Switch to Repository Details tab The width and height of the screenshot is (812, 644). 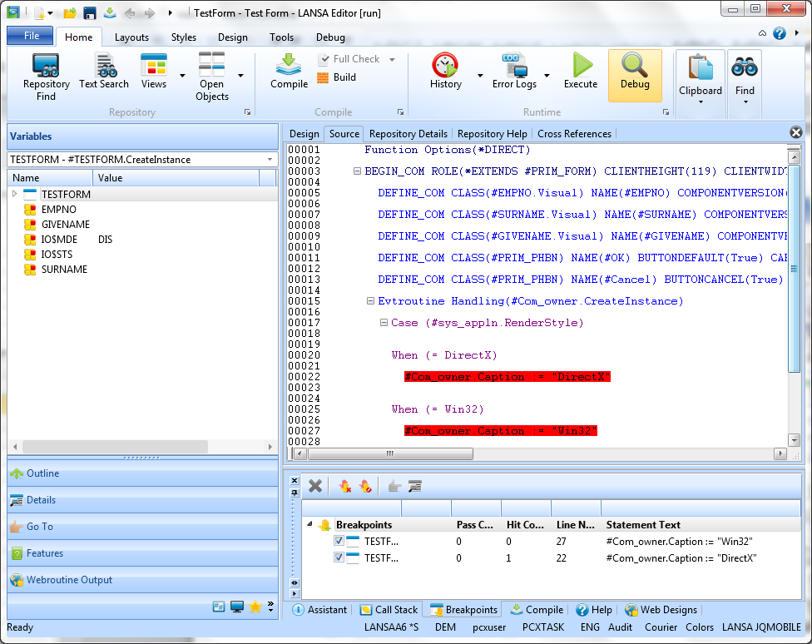408,134
